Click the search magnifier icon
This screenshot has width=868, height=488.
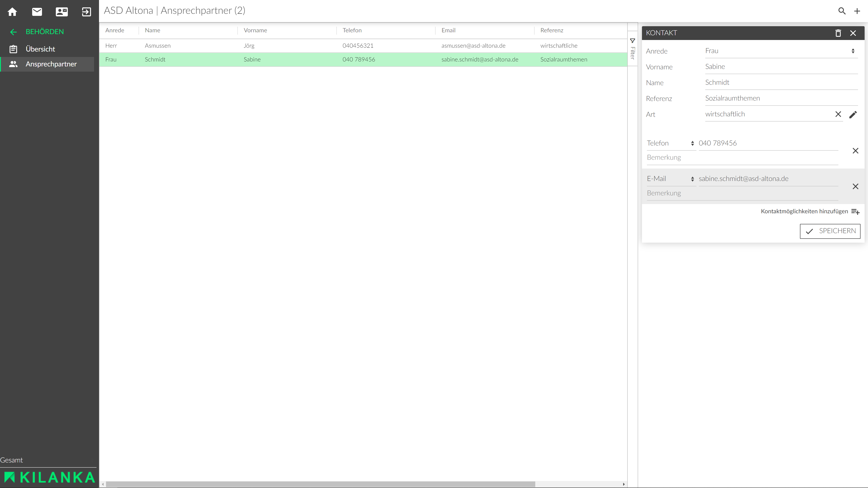(x=842, y=11)
